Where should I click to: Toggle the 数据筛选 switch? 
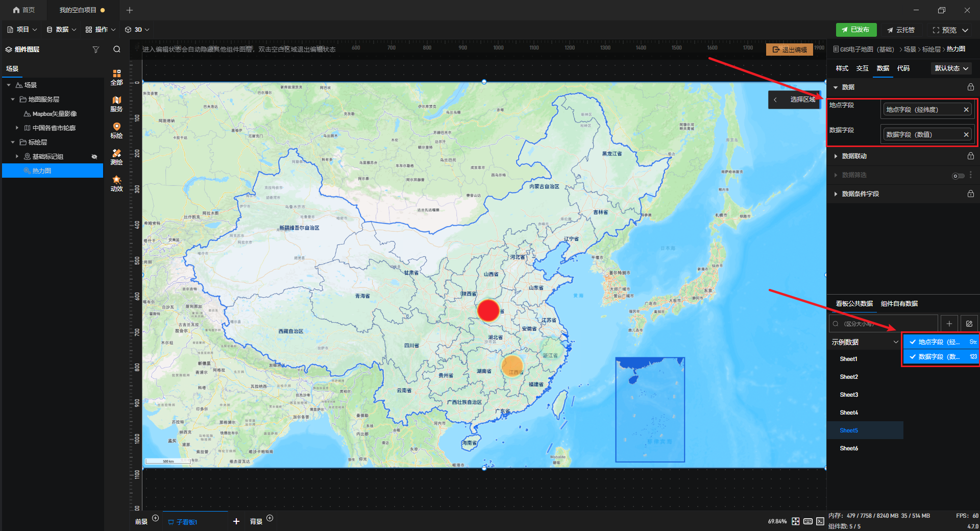pyautogui.click(x=958, y=176)
